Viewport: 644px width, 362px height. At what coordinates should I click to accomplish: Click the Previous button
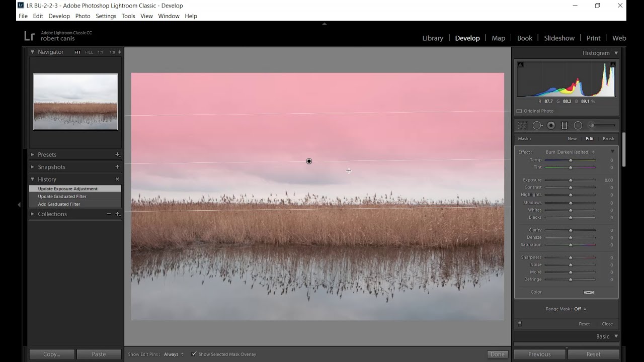tap(539, 354)
